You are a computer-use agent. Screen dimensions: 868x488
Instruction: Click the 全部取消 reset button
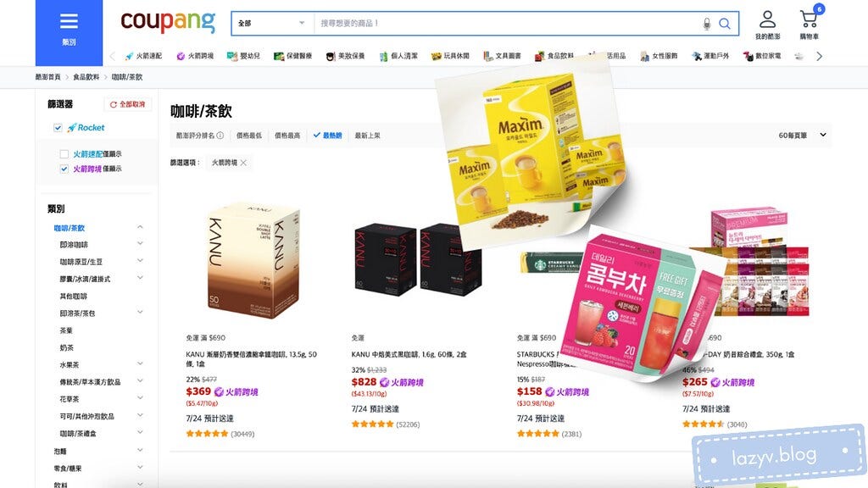pyautogui.click(x=127, y=104)
